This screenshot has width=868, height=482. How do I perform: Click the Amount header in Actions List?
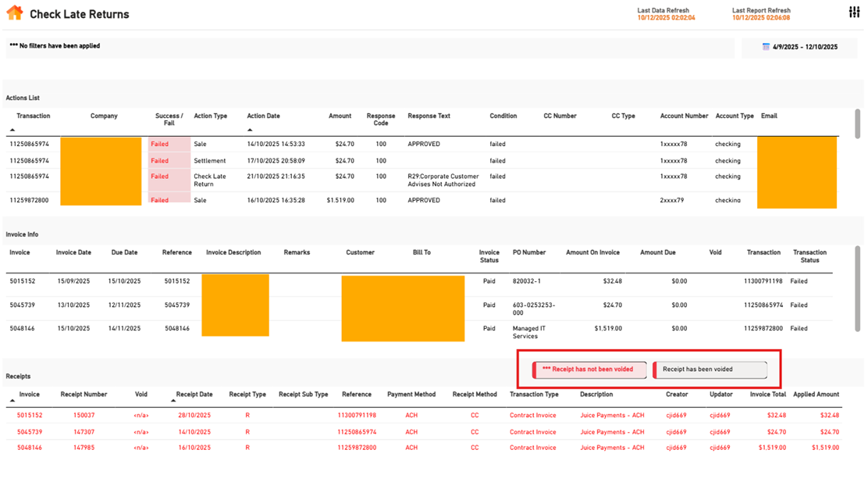[x=340, y=116]
